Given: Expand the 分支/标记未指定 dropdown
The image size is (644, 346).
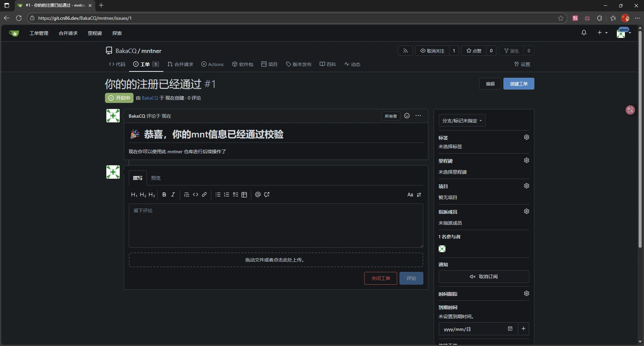Looking at the screenshot, I should [462, 121].
